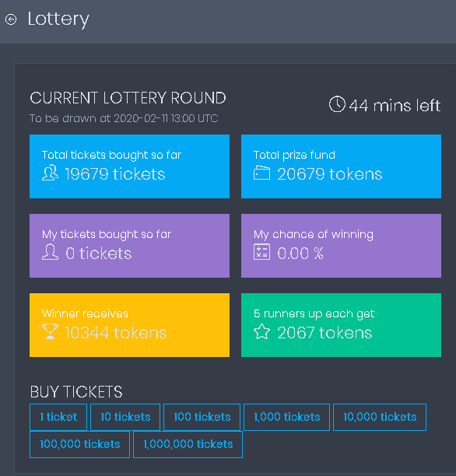Click the back arrow icon beside Lottery
The width and height of the screenshot is (456, 476).
point(11,19)
